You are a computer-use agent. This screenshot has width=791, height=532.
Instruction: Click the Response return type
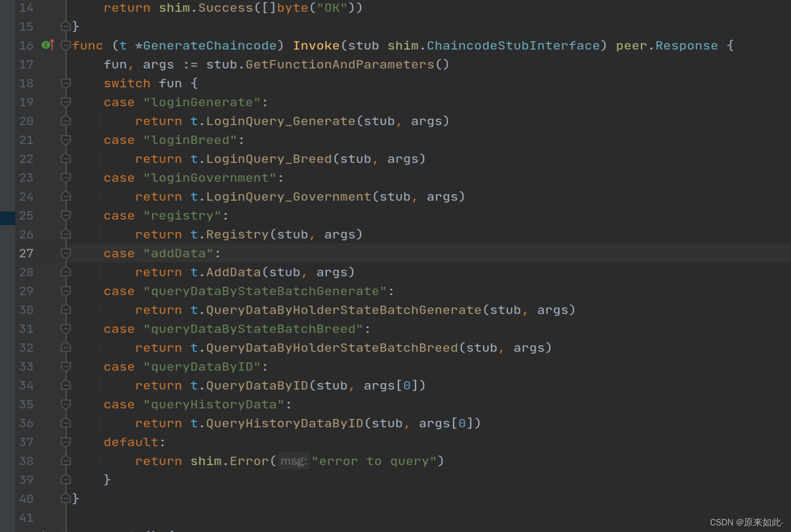tap(686, 45)
